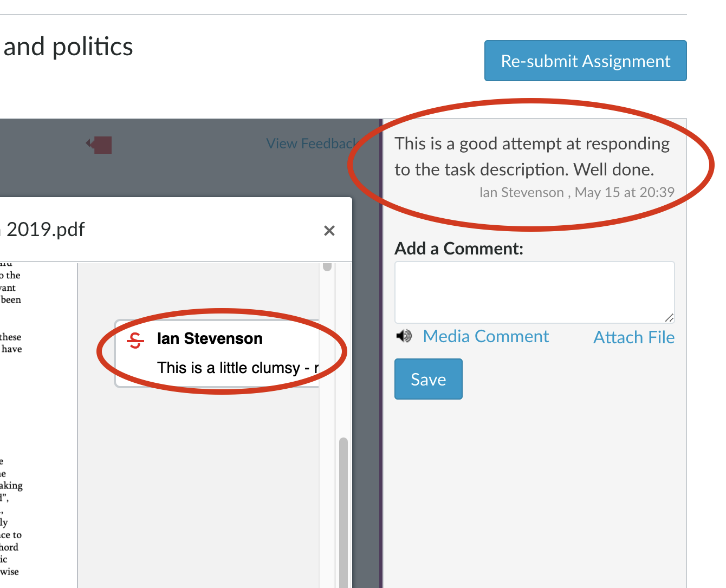Open the Media Comment link
The width and height of the screenshot is (726, 588).
coord(485,336)
